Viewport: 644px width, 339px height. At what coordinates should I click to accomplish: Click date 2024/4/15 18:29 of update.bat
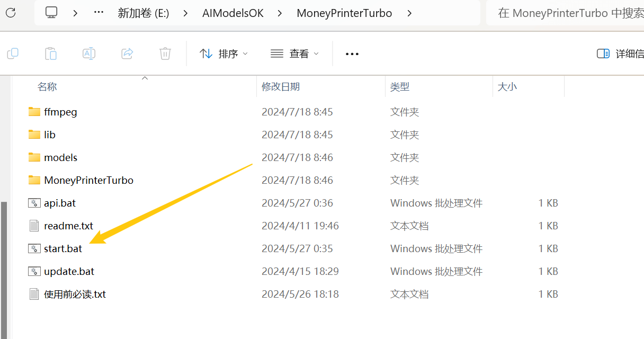(300, 272)
